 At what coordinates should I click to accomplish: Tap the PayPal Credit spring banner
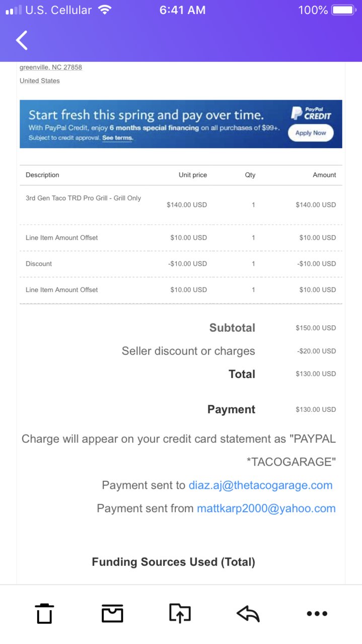pyautogui.click(x=181, y=124)
